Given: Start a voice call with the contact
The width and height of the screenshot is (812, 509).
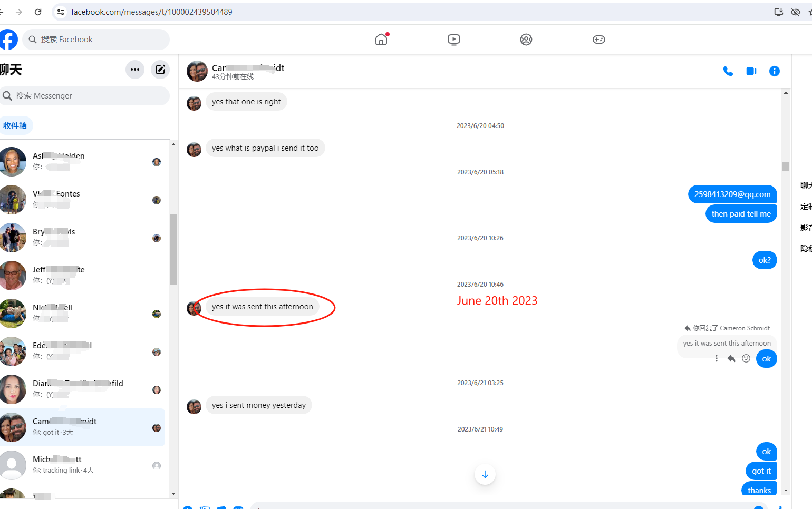Looking at the screenshot, I should point(728,71).
